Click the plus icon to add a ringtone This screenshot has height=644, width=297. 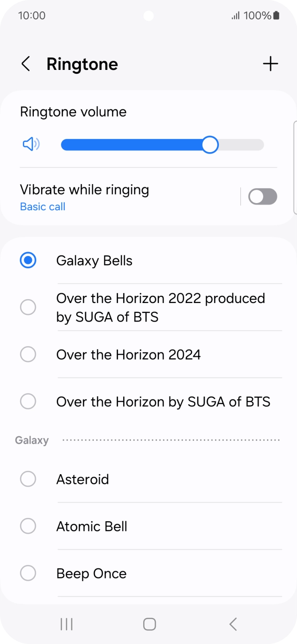270,63
